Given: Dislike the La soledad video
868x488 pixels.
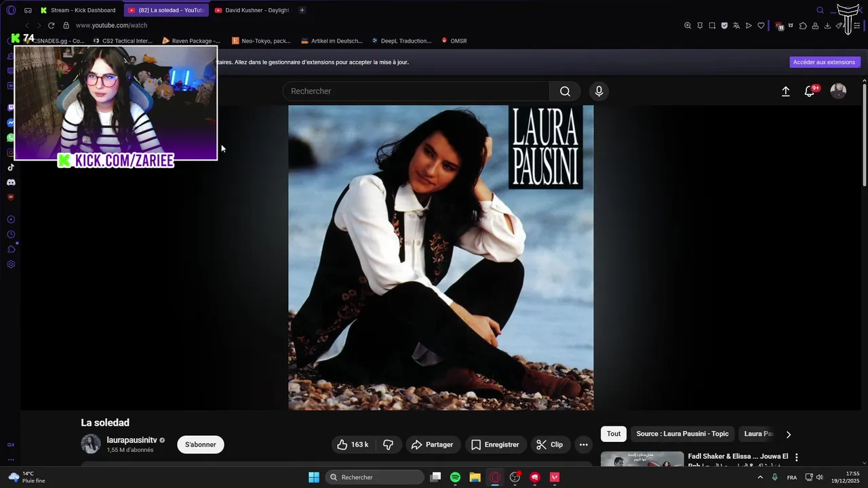Looking at the screenshot, I should tap(389, 445).
